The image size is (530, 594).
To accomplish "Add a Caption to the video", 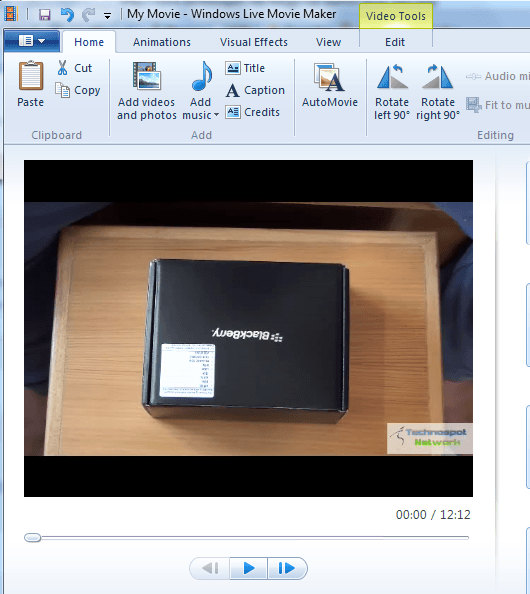I will click(255, 90).
